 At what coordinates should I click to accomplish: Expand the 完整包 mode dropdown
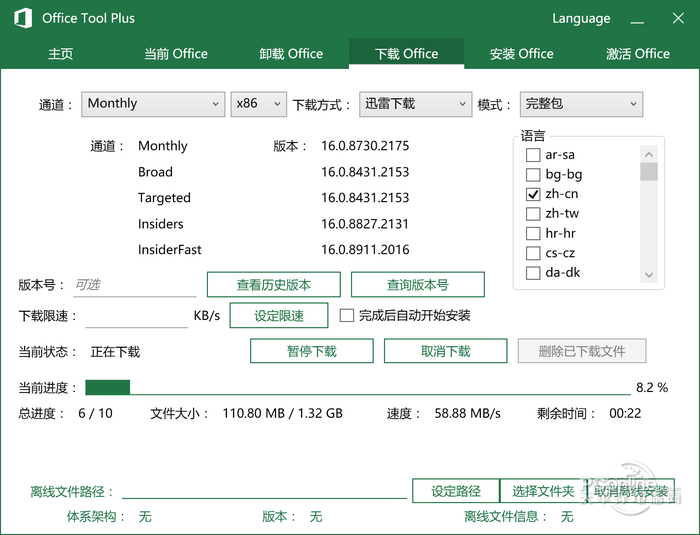[580, 104]
